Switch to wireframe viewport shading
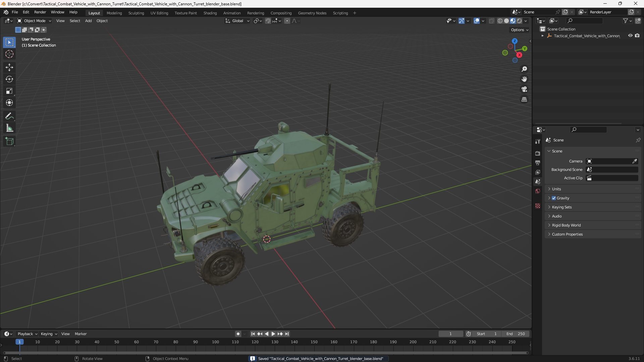Screen dimensions: 644x362 coord(500,21)
